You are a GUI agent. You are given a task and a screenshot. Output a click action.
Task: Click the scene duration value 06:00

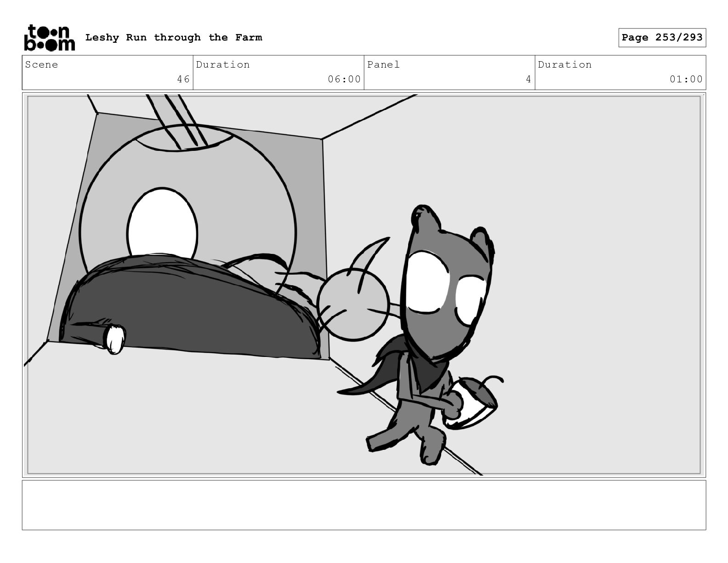click(344, 79)
